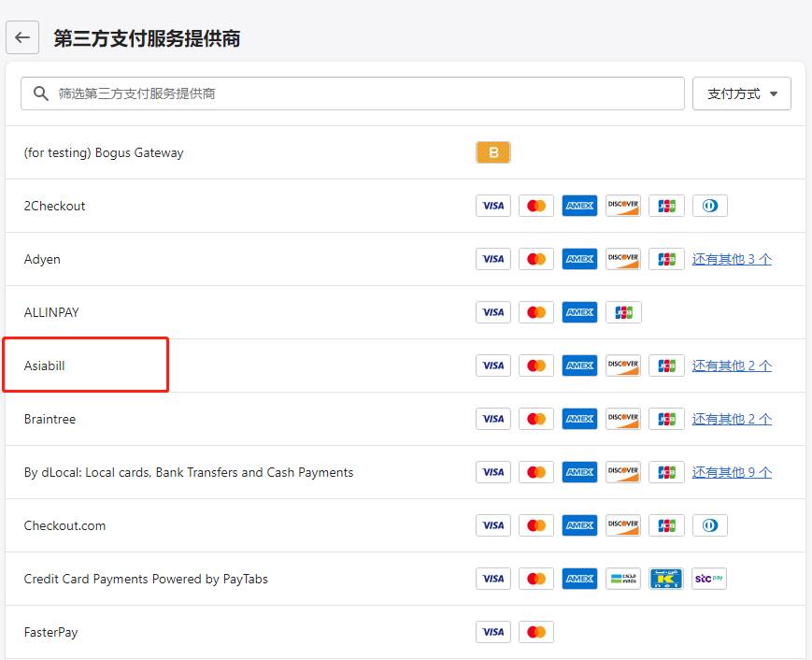The image size is (812, 660).
Task: Show Adyen's 还有其他 3 个 methods
Action: [732, 259]
